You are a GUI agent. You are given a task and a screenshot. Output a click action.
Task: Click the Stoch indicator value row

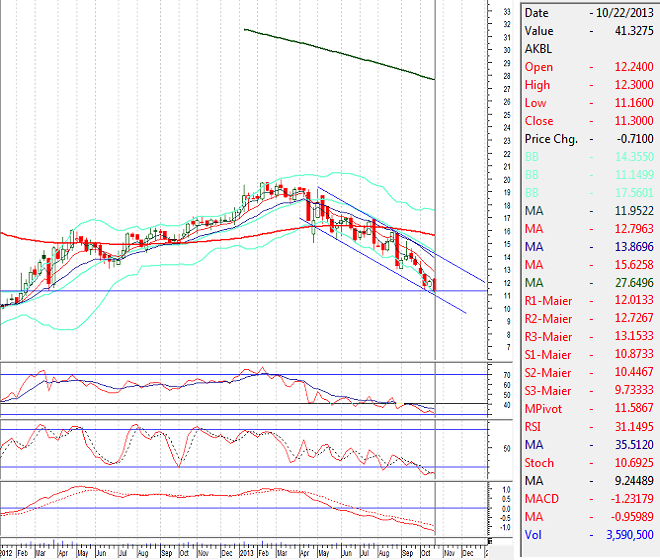click(x=590, y=463)
